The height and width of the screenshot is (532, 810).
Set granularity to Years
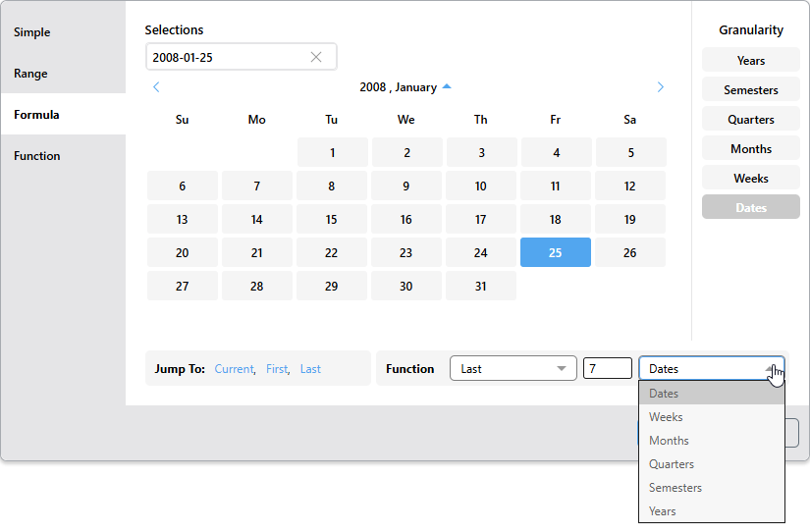[x=751, y=61]
